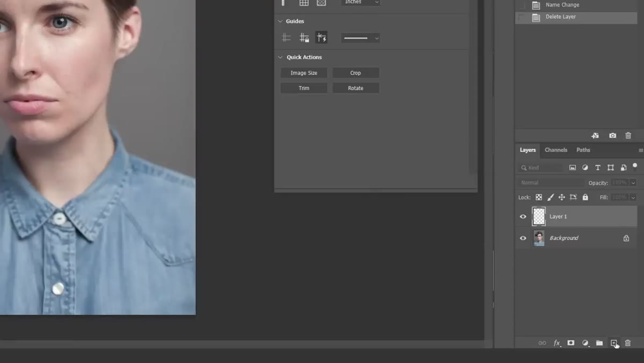Switch to the Paths tab
Screen dimensions: 644x363
point(583,150)
